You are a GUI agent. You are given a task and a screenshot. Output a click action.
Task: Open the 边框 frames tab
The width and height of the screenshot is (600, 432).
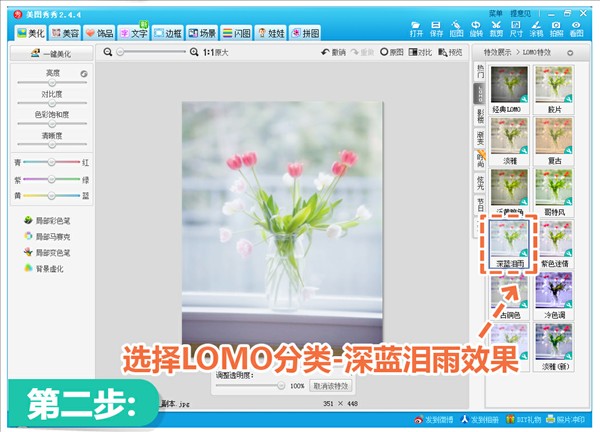[x=168, y=33]
